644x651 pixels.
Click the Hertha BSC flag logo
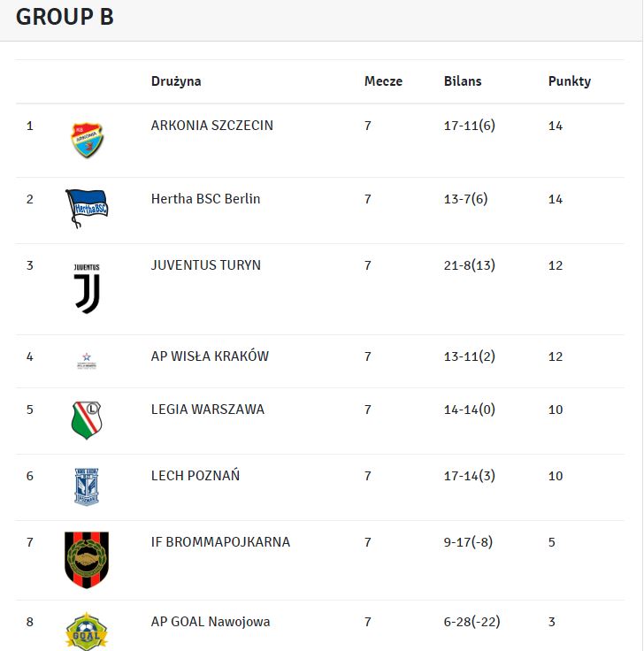[87, 209]
